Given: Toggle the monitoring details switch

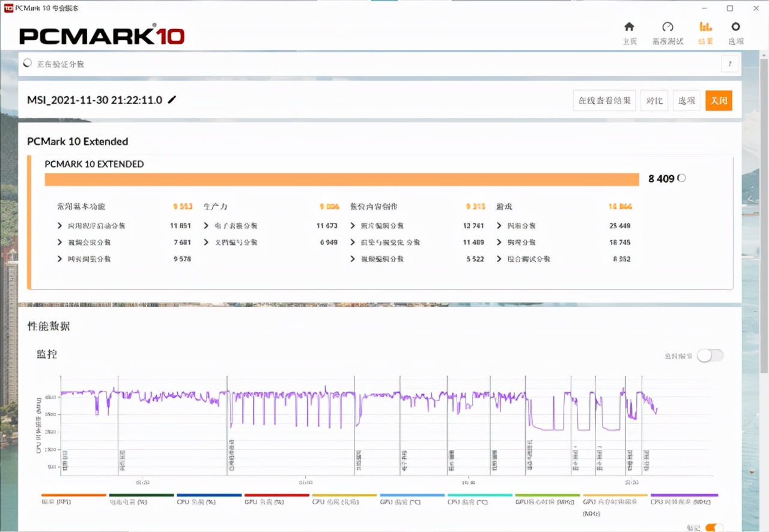Looking at the screenshot, I should [710, 355].
